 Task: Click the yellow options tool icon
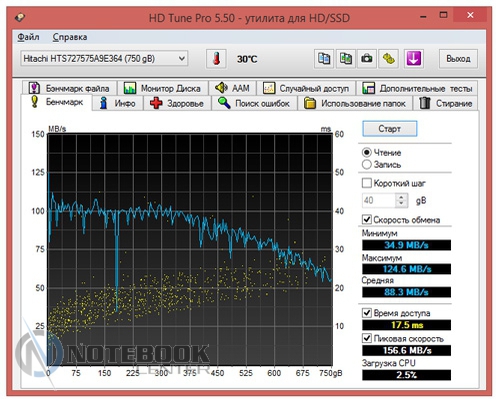pyautogui.click(x=388, y=59)
